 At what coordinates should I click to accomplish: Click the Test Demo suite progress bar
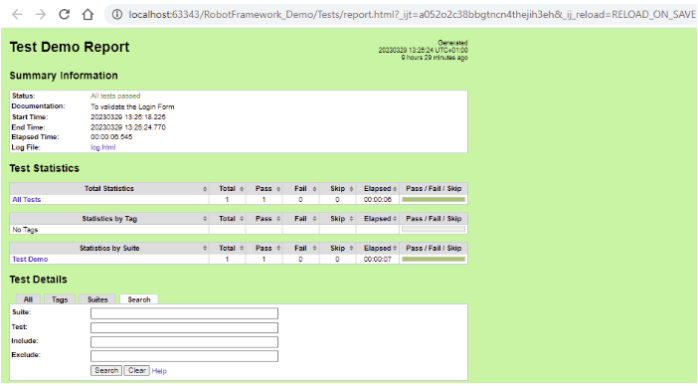coord(434,259)
